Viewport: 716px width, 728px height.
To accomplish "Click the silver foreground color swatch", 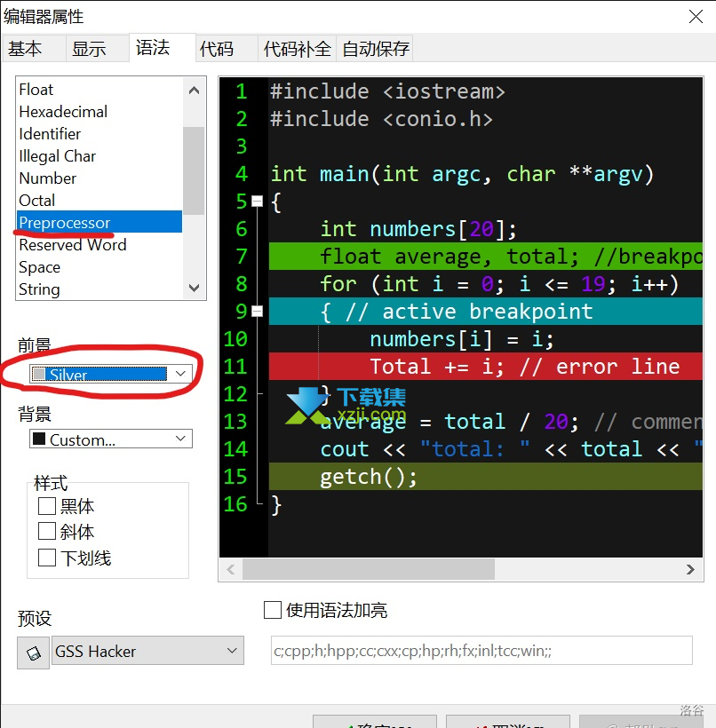I will point(39,375).
